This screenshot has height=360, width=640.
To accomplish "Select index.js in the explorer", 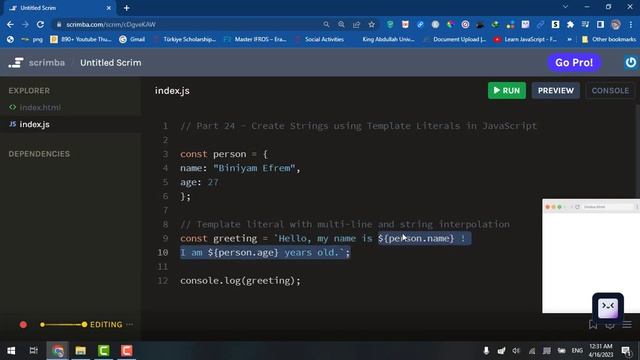I will [x=34, y=124].
